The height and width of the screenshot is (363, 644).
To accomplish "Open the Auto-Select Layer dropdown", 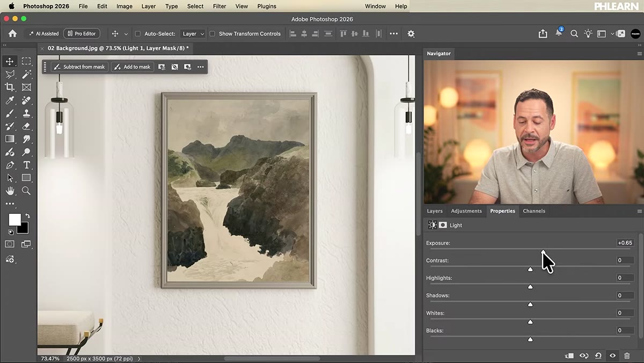I will tap(193, 34).
